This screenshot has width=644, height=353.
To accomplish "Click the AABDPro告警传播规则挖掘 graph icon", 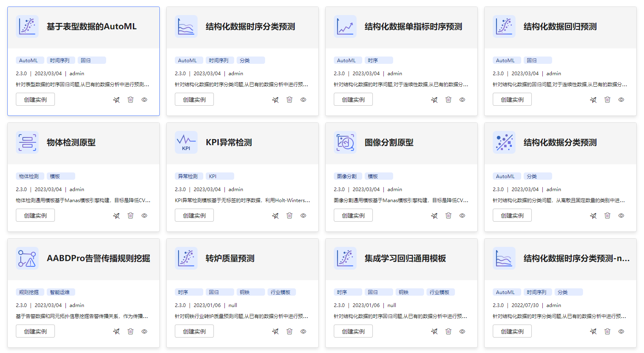I will [27, 258].
